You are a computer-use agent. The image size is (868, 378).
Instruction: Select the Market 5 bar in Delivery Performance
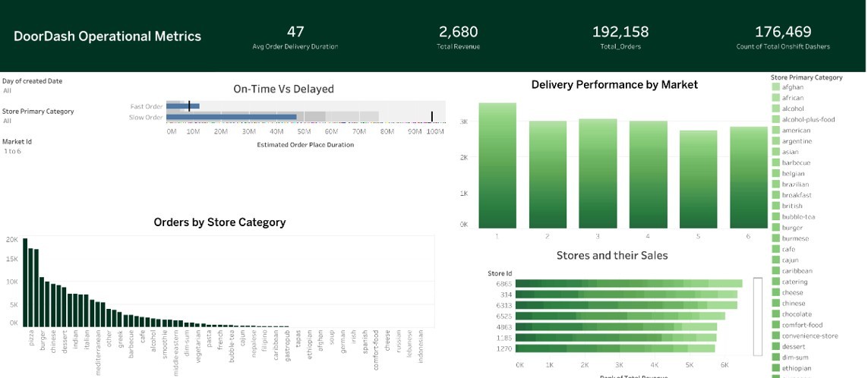tap(699, 179)
